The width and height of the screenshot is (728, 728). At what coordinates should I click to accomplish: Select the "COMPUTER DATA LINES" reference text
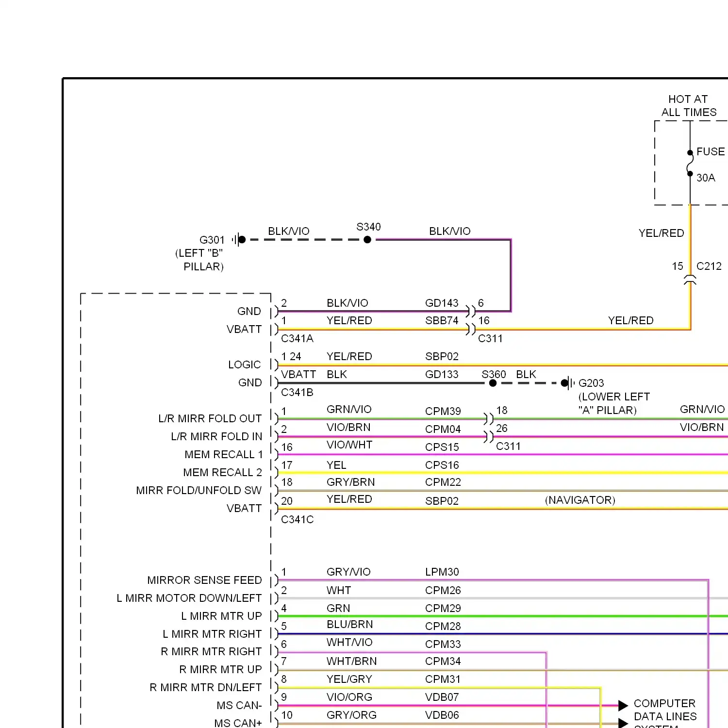point(665,710)
